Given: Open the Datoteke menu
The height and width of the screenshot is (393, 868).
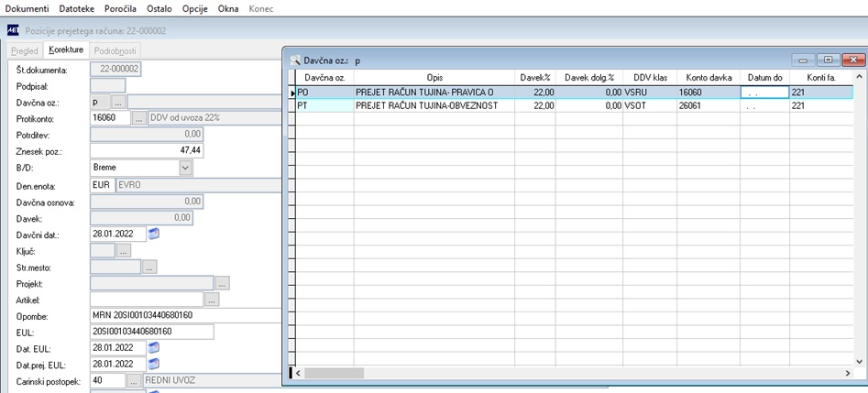Looking at the screenshot, I should [x=76, y=9].
